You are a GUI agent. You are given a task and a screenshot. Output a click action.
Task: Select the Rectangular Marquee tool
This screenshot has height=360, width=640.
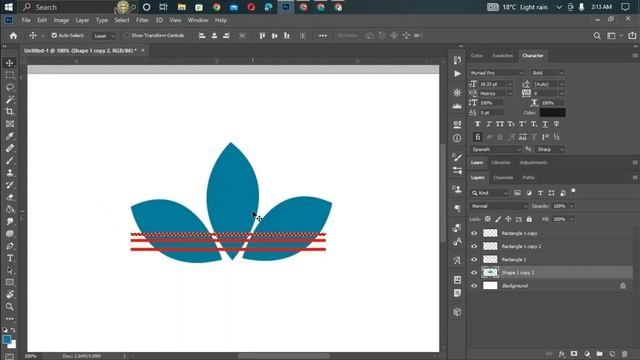click(10, 75)
